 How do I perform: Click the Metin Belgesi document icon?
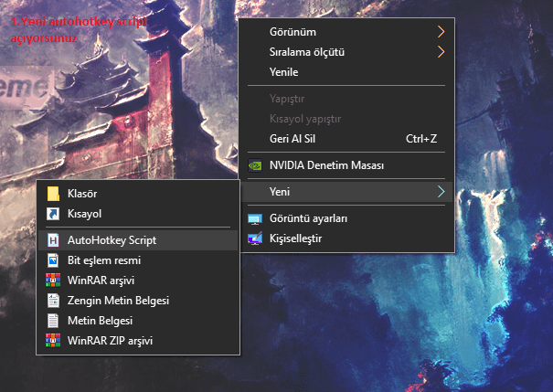[53, 321]
